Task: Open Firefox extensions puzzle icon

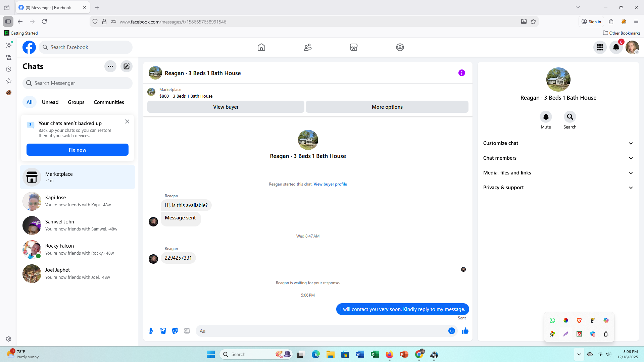Action: [x=611, y=22]
